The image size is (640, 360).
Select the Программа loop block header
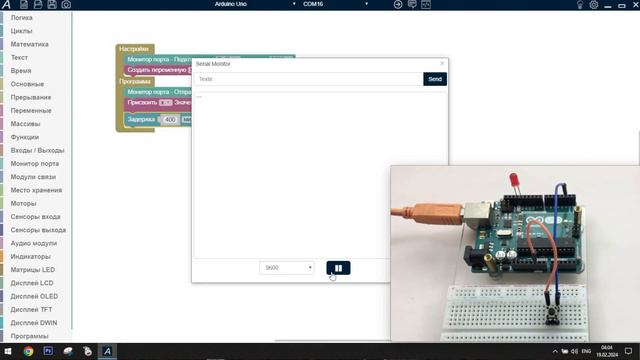135,82
